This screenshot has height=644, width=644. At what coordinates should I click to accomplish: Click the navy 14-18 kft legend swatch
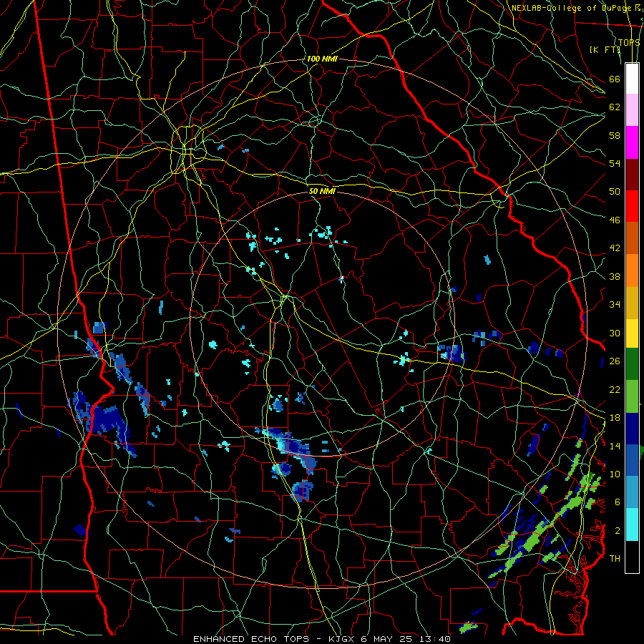[632, 429]
